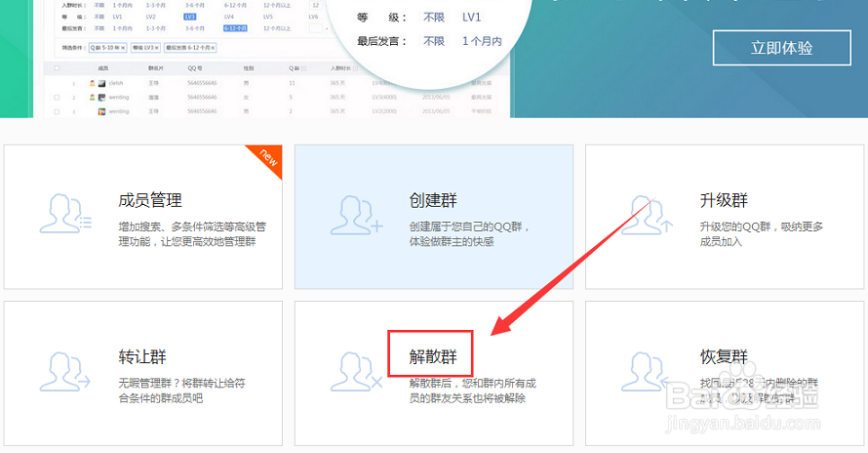Screen dimensions: 868x453
Task: Click the 恢复群 description text
Action: pos(759,391)
